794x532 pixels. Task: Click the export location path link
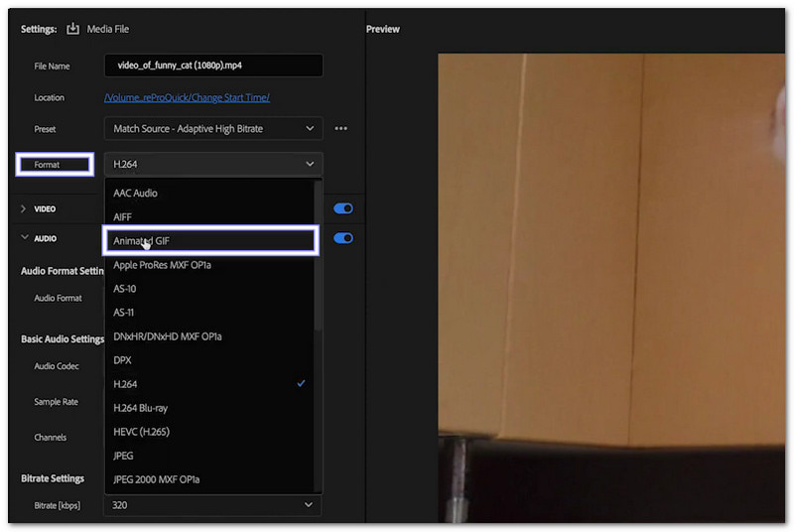pyautogui.click(x=187, y=97)
